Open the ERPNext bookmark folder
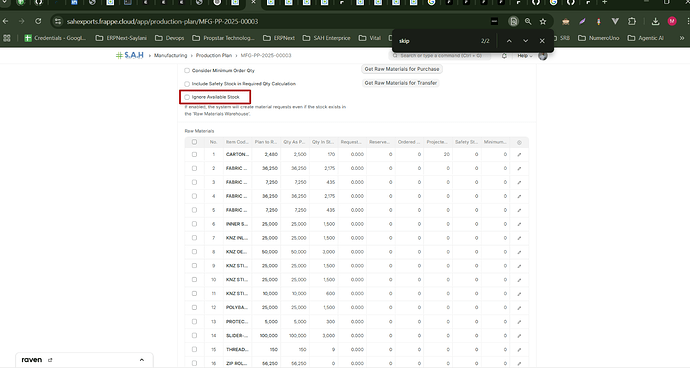This screenshot has height=368, width=690. point(279,38)
